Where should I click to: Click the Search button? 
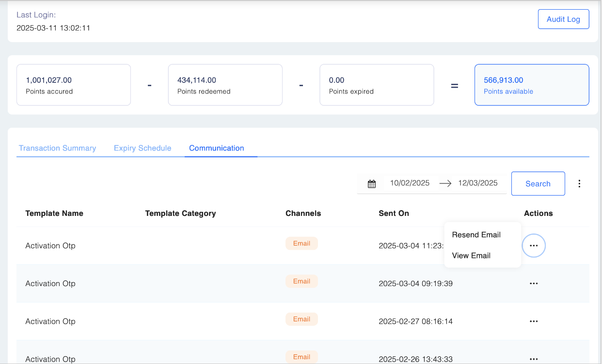(x=538, y=183)
